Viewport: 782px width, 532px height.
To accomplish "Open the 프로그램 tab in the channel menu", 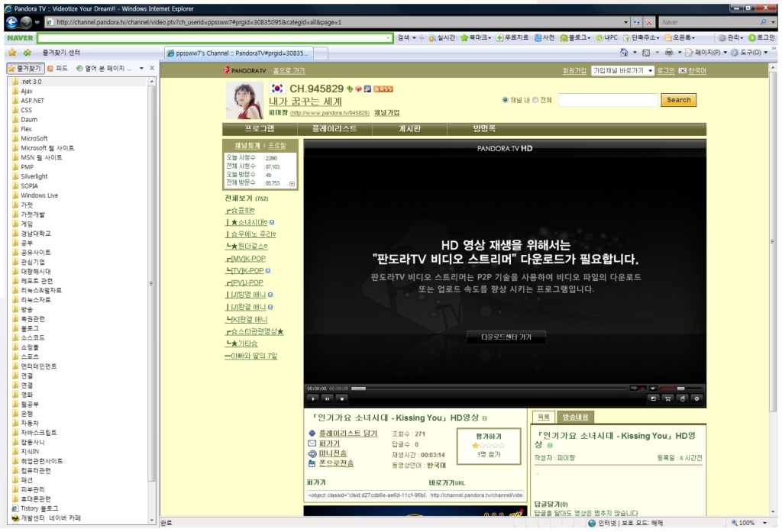I will pyautogui.click(x=260, y=129).
